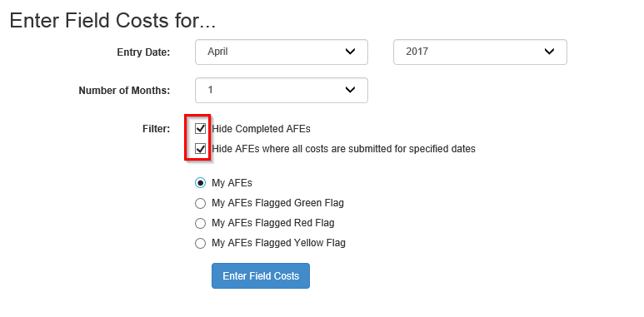Uncheck the Hide Completed AFEs checkbox
The height and width of the screenshot is (317, 644).
201,129
